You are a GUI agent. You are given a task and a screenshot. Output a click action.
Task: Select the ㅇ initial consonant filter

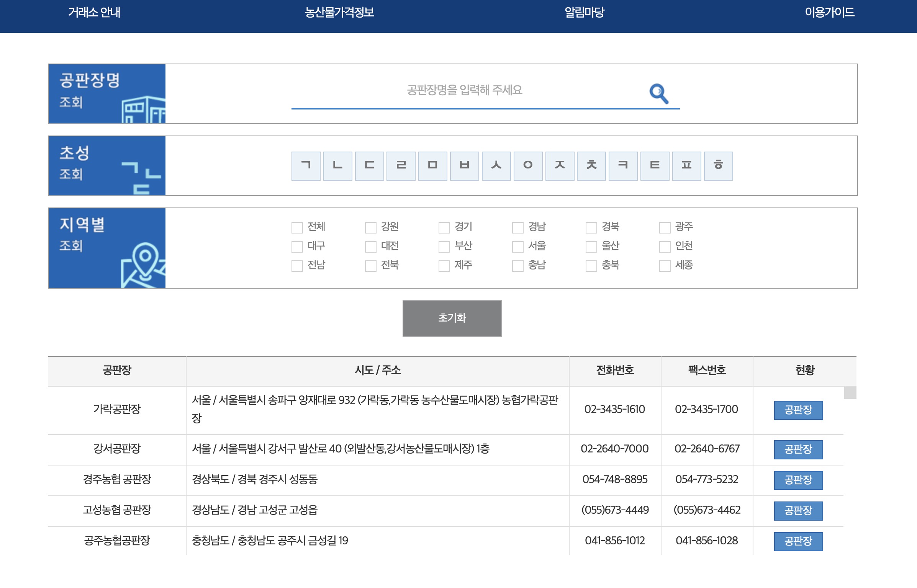pos(528,166)
